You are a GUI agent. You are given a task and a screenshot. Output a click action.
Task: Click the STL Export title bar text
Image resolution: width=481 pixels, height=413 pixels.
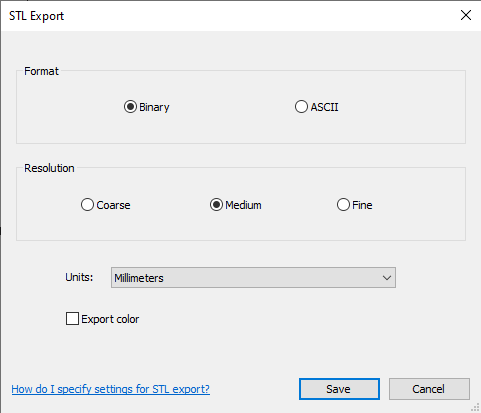36,16
